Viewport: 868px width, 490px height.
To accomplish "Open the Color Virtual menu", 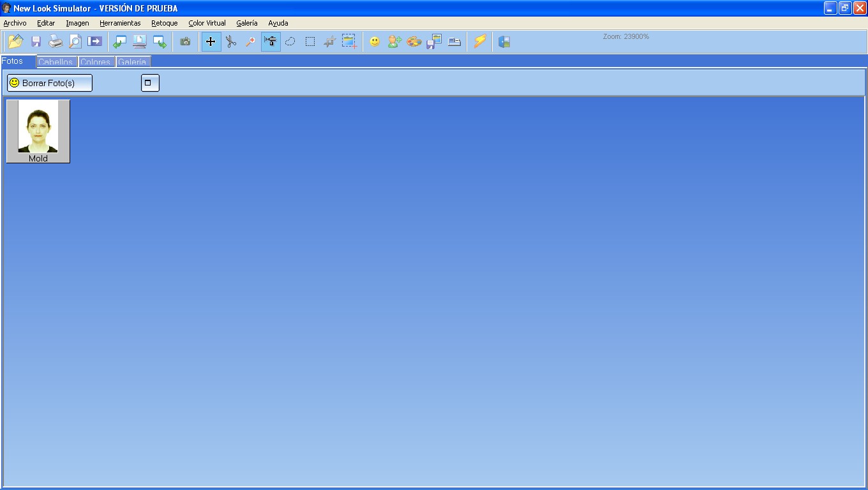I will coord(207,23).
